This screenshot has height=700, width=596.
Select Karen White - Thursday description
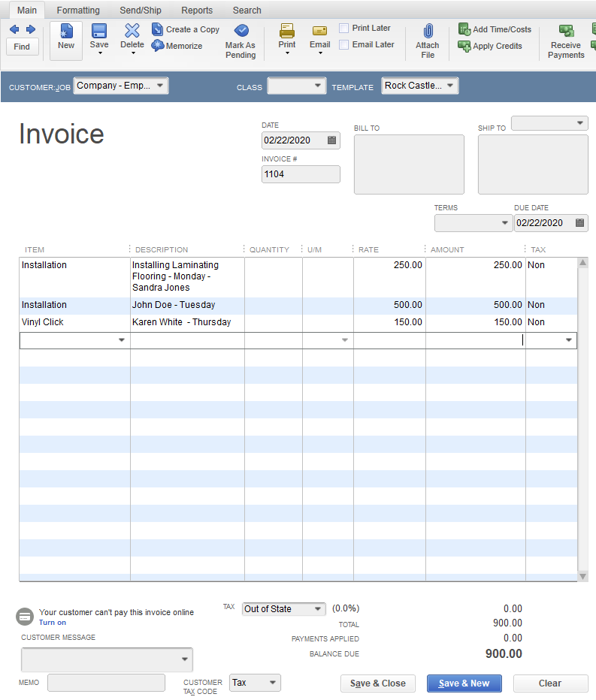coord(187,322)
